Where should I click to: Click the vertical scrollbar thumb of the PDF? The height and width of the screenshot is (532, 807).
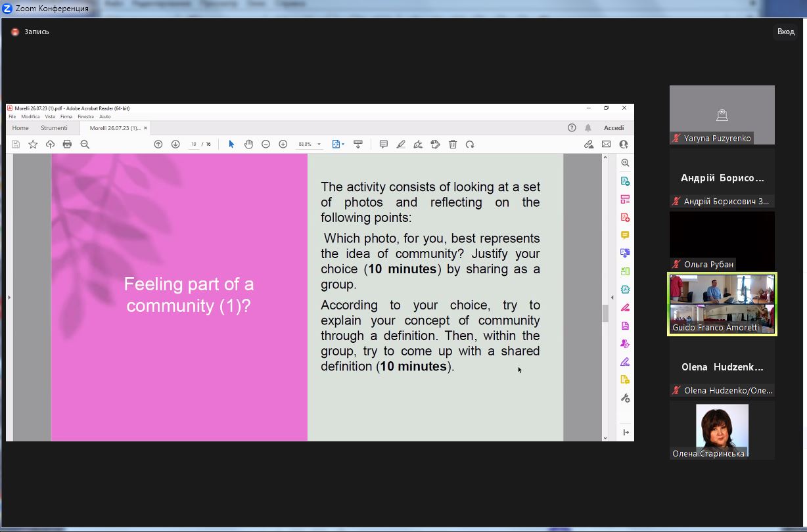[605, 313]
